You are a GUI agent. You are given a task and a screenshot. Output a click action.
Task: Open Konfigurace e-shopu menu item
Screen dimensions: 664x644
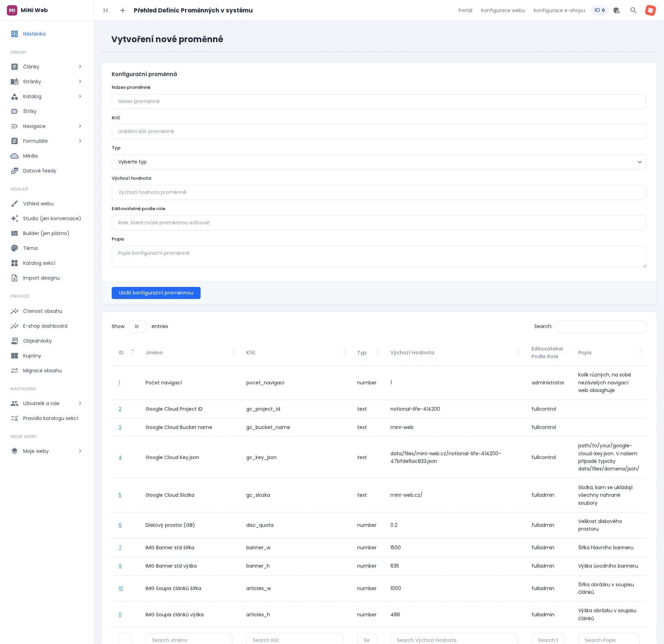coord(559,10)
